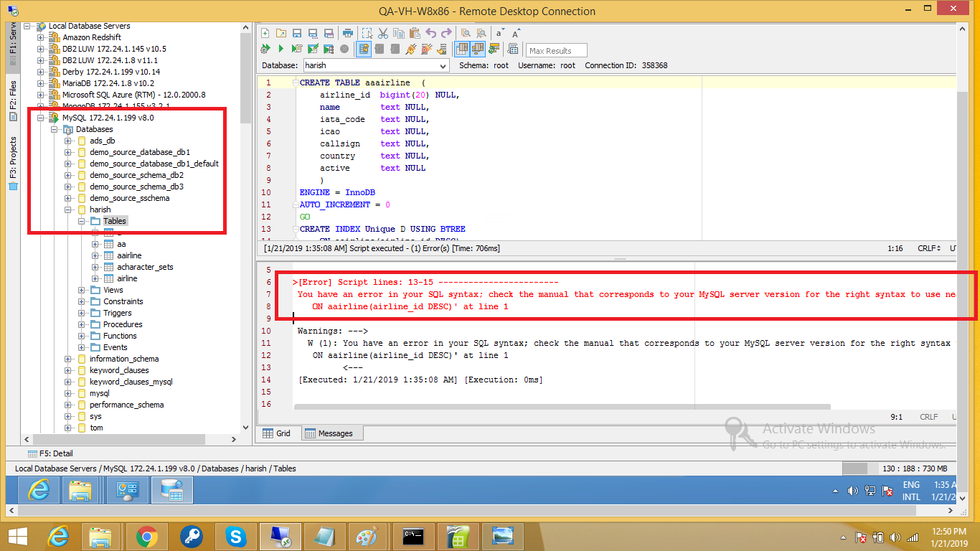Expand the information_schema database node
980x551 pixels.
tap(68, 359)
